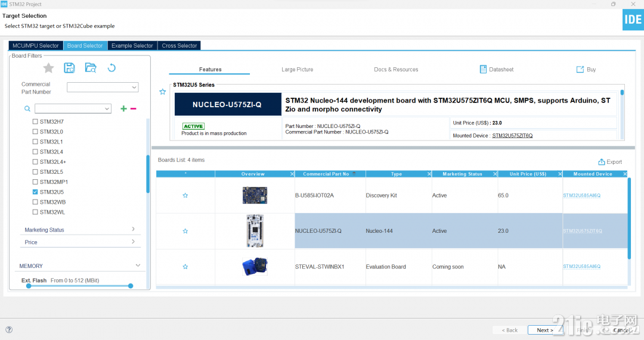Close the Marketing Status column
Viewport: 644px width, 340px height.
495,174
